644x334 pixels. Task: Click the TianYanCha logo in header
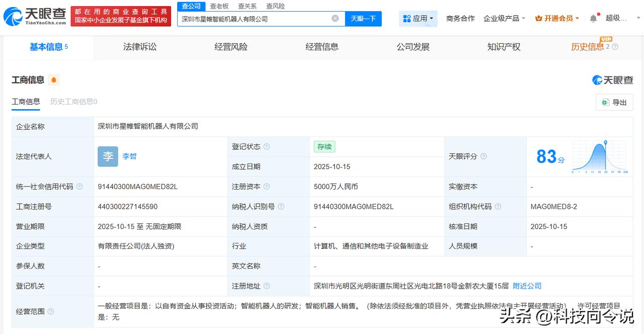(34, 17)
